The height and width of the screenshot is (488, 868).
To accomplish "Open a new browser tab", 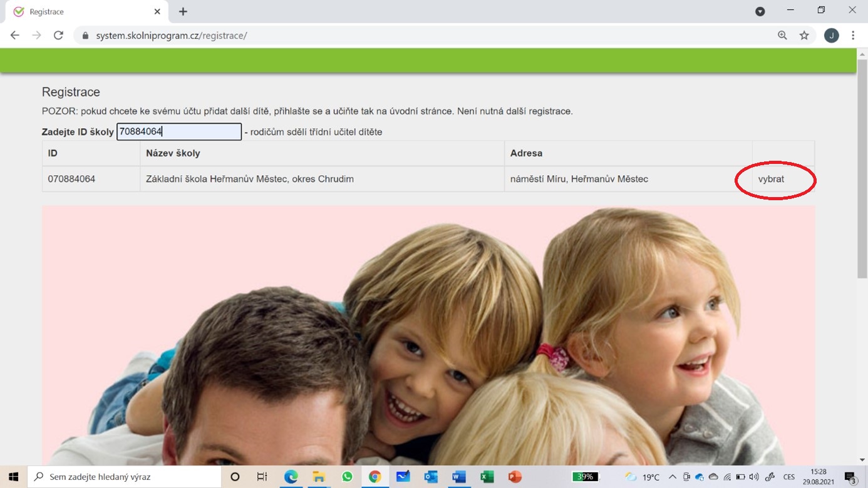I will tap(183, 11).
